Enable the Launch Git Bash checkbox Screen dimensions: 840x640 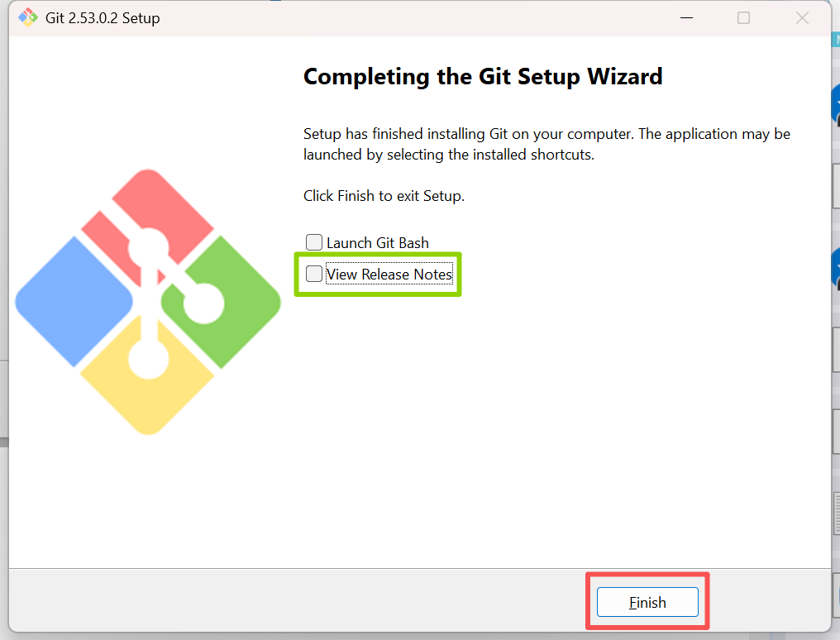pos(314,242)
